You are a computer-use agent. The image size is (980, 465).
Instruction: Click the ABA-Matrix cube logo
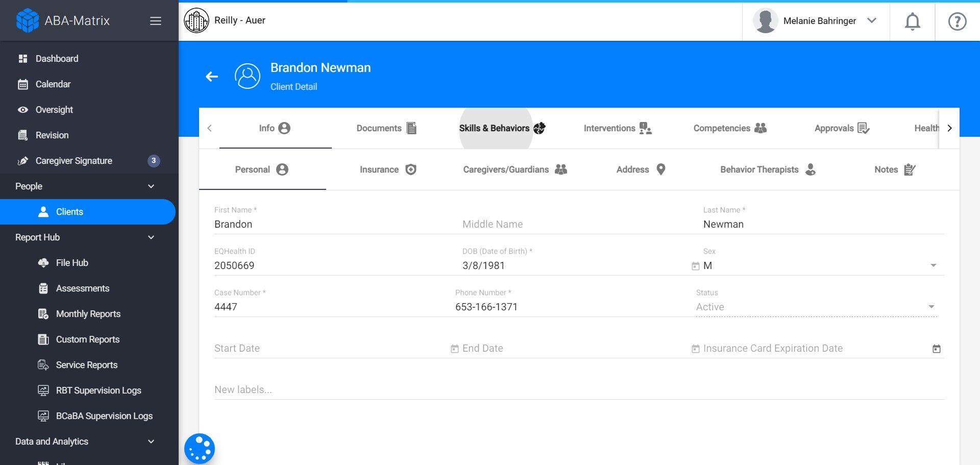click(27, 20)
